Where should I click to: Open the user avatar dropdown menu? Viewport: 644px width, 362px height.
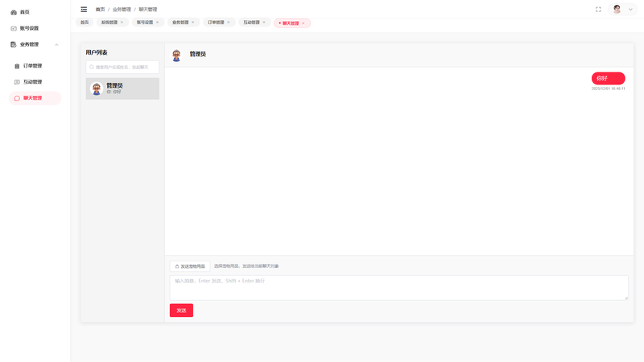[622, 10]
